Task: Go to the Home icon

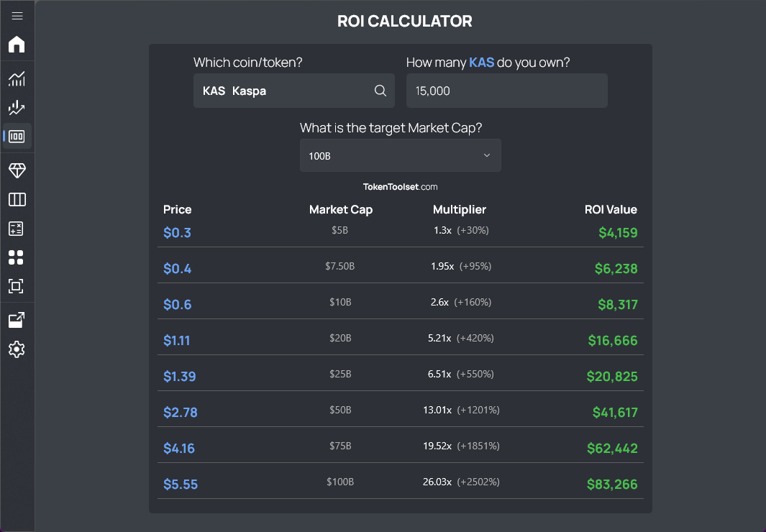Action: coord(17,45)
